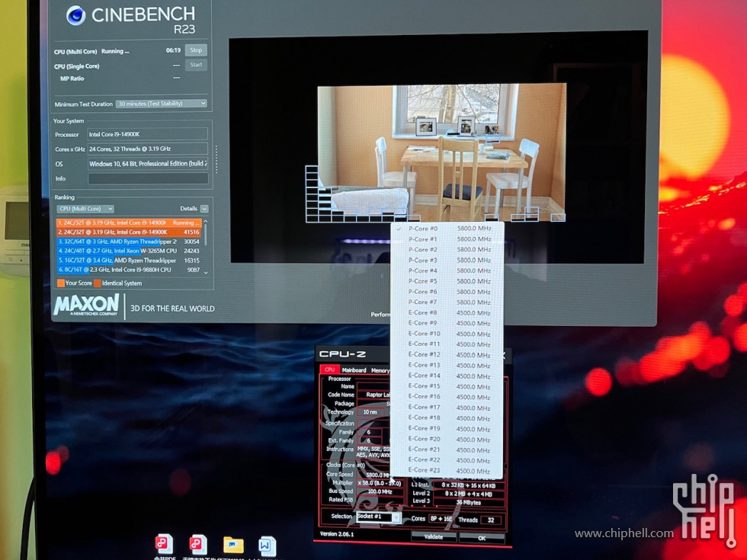Click the Your Score orange legend swatch

[61, 283]
